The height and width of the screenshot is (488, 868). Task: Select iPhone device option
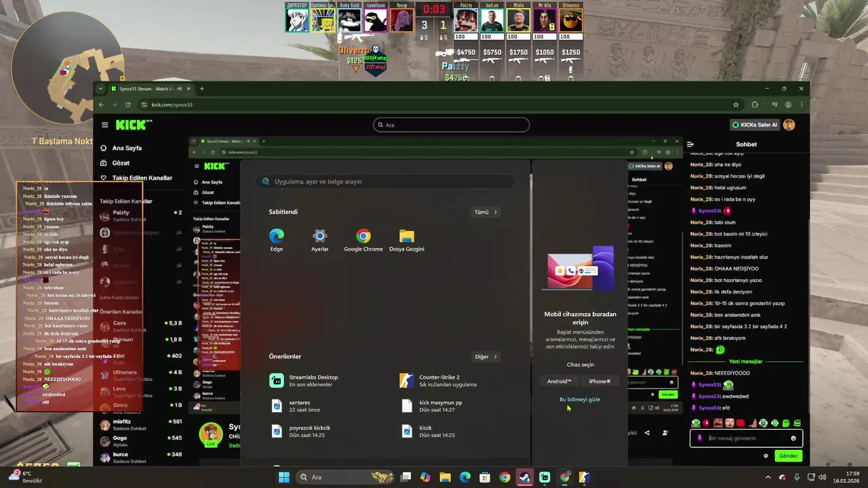[599, 381]
